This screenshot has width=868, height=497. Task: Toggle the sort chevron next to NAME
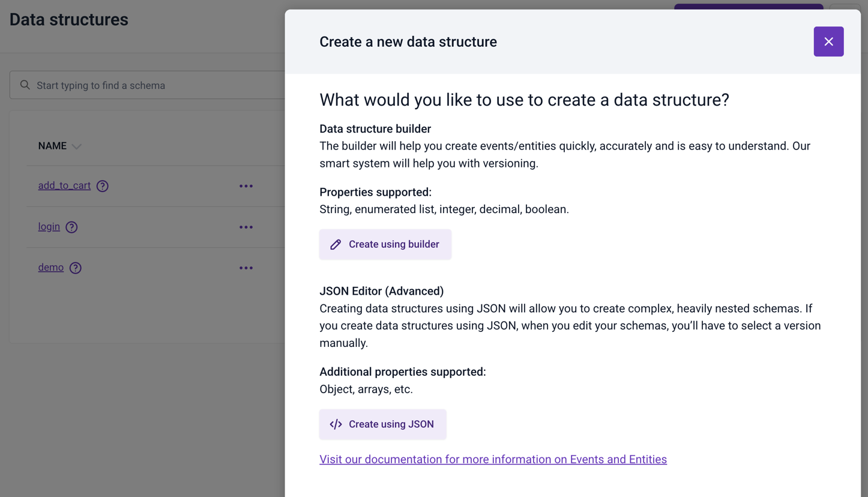tap(76, 146)
